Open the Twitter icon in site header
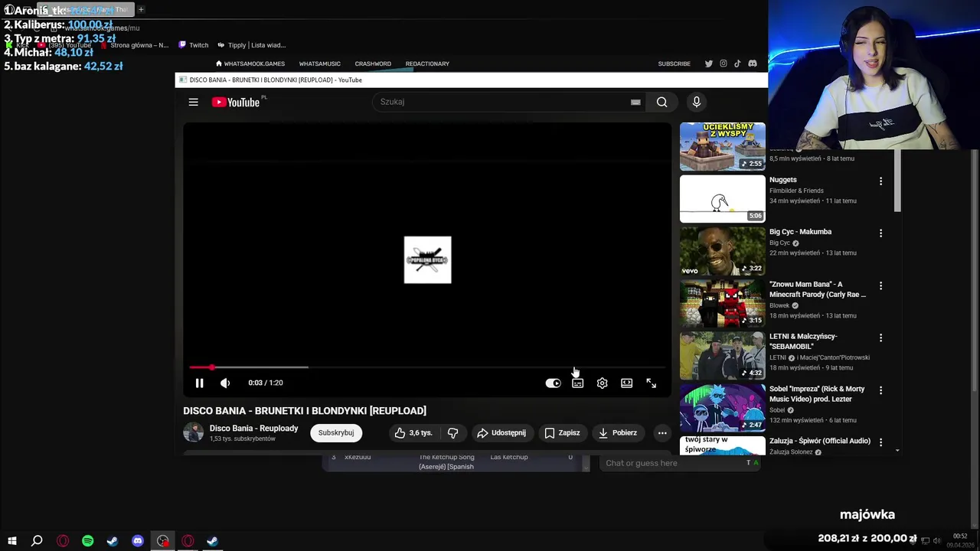This screenshot has height=551, width=980. click(x=708, y=64)
